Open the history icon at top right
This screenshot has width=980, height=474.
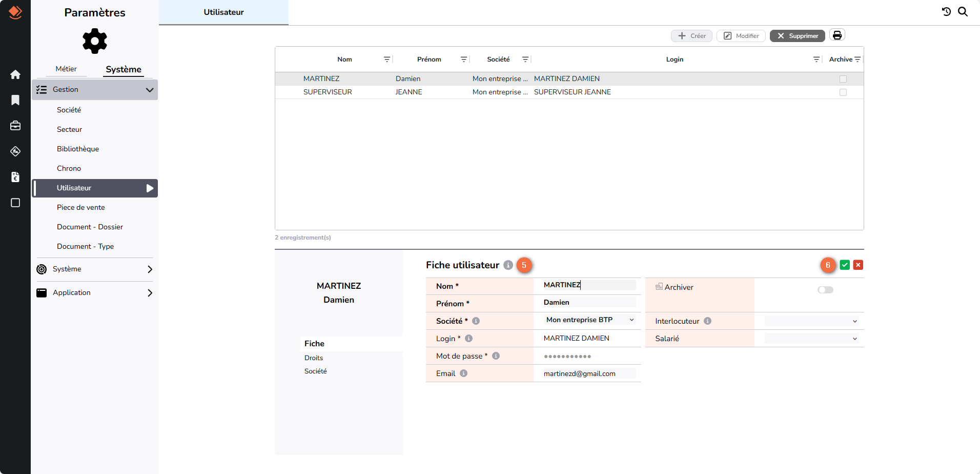[x=946, y=12]
